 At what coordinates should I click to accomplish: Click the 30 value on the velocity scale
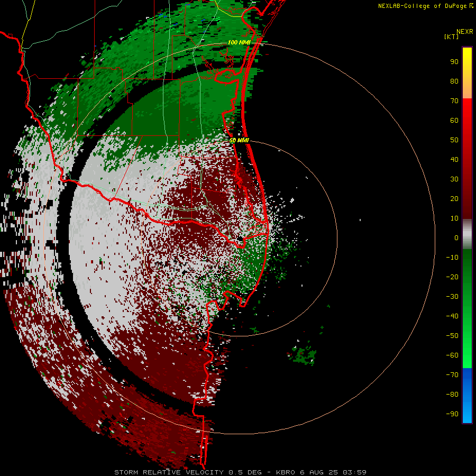[454, 179]
